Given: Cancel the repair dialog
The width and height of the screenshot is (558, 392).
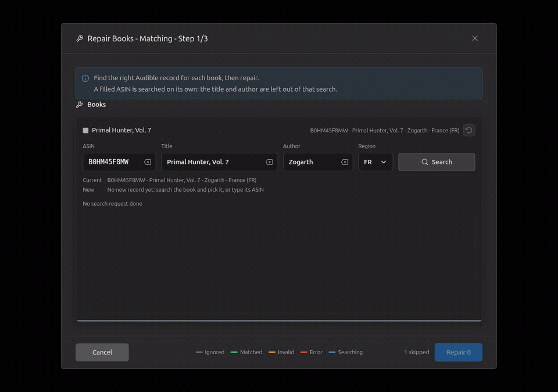Looking at the screenshot, I should point(102,352).
